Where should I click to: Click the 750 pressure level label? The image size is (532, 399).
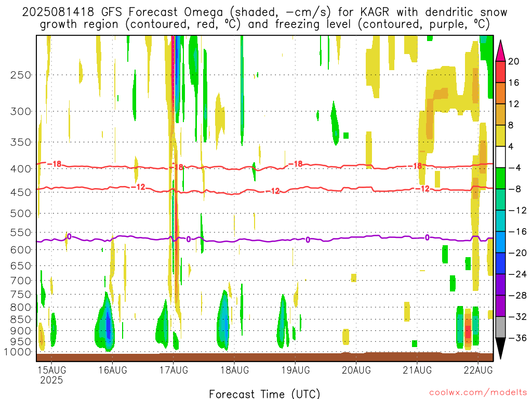coord(20,295)
